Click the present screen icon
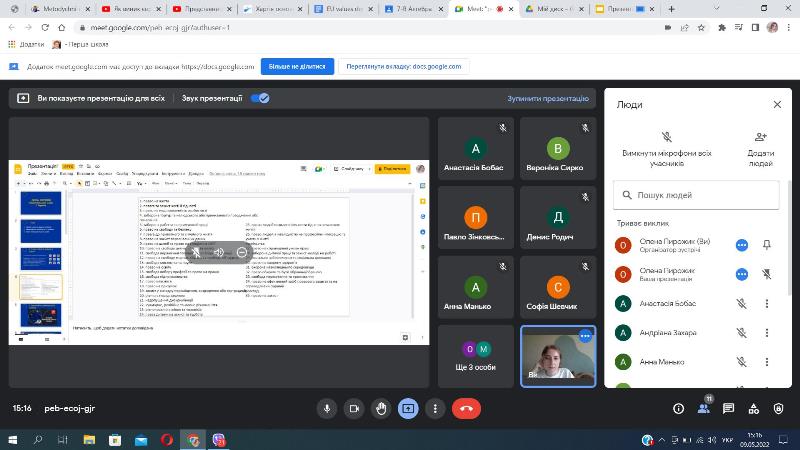Image resolution: width=800 pixels, height=450 pixels. pos(408,408)
